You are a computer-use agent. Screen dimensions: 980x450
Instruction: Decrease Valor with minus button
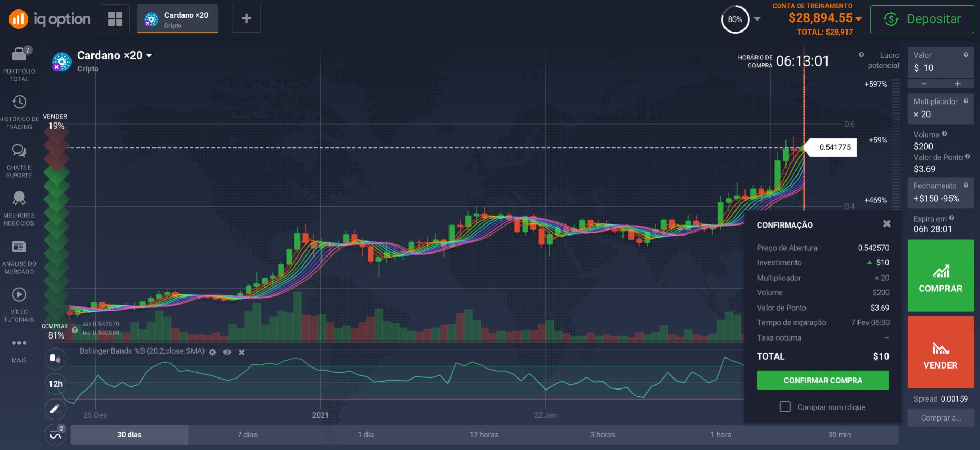[924, 84]
